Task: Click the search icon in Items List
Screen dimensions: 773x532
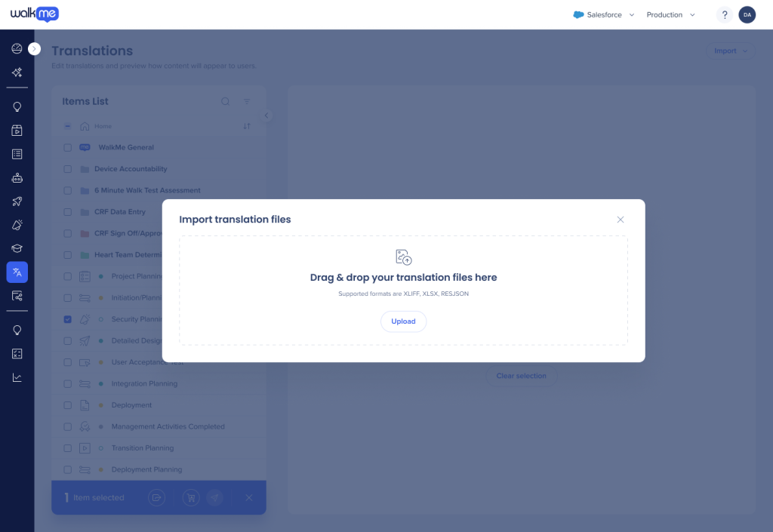Action: coord(225,102)
